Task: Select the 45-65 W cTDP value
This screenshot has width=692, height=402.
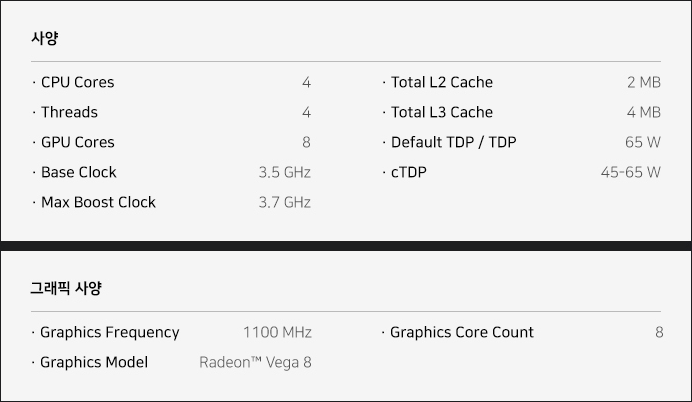Action: pos(630,172)
